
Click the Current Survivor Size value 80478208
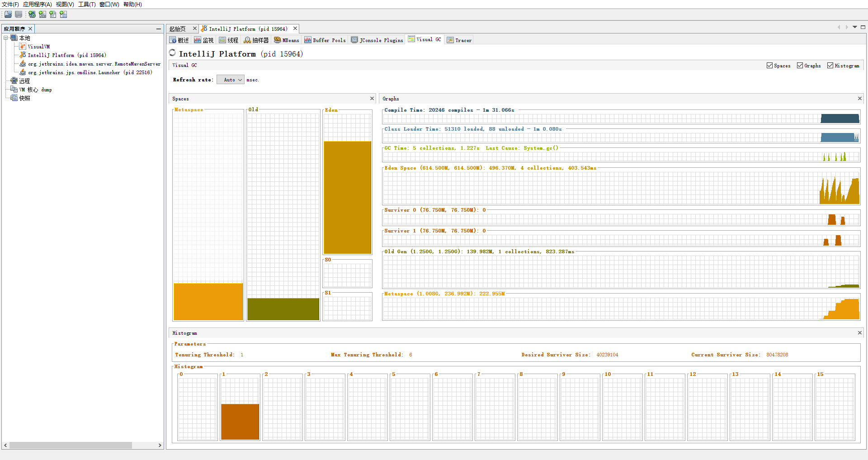coord(777,355)
